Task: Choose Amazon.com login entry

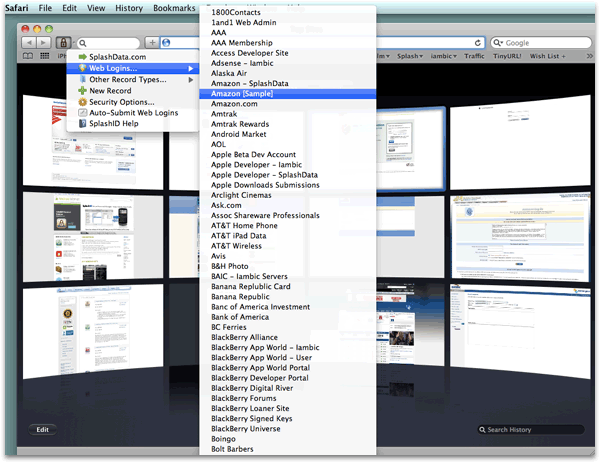Action: click(287, 104)
